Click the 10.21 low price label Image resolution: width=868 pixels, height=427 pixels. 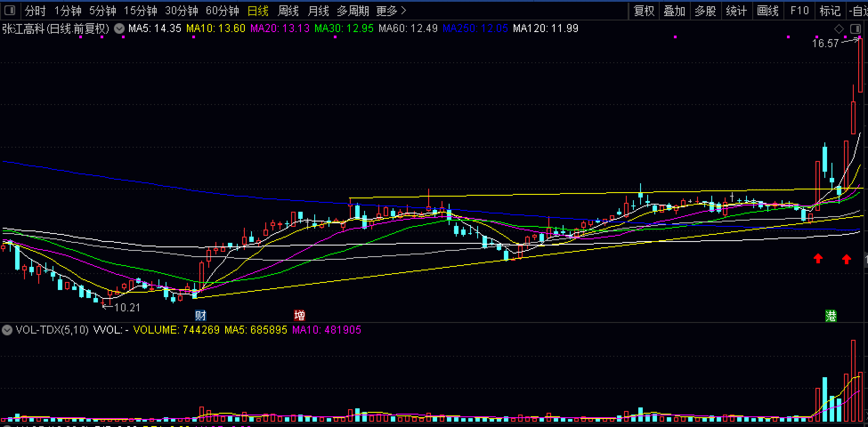point(127,308)
